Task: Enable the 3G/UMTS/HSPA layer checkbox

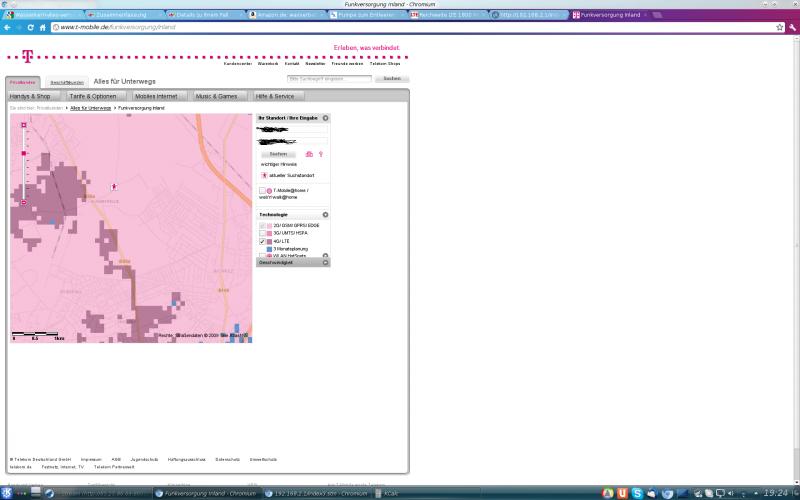Action: click(262, 233)
